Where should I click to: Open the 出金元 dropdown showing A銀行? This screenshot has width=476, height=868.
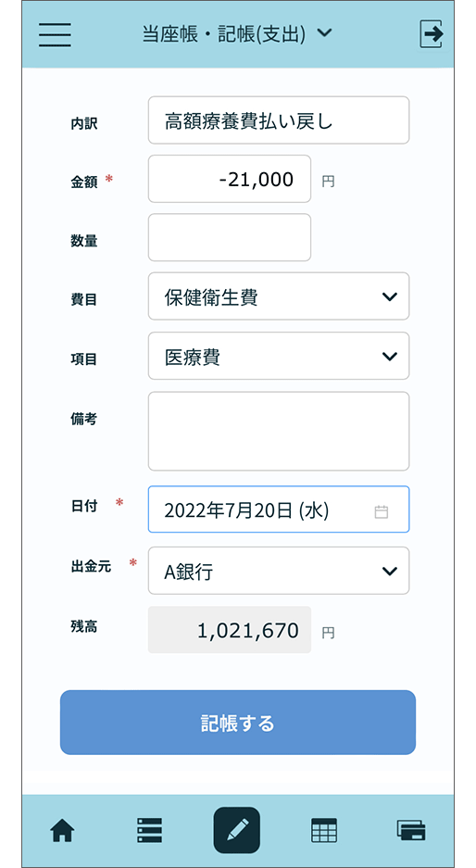[x=279, y=571]
